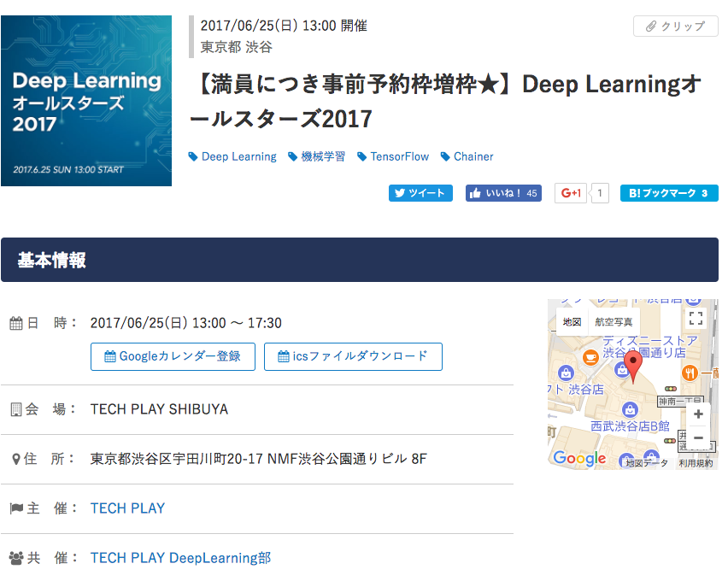Zoom out the map with minus button
Image resolution: width=728 pixels, height=587 pixels.
[698, 438]
